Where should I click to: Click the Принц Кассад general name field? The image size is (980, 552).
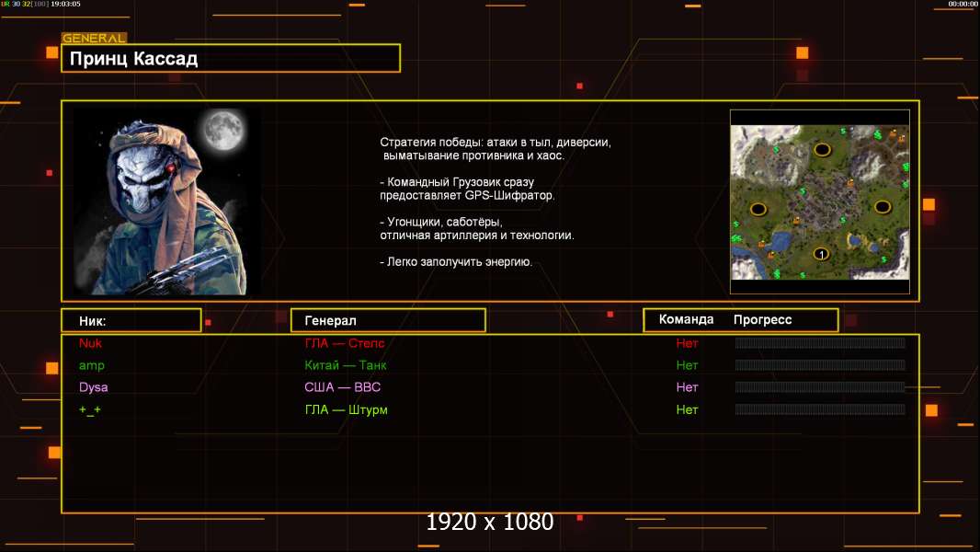point(231,58)
